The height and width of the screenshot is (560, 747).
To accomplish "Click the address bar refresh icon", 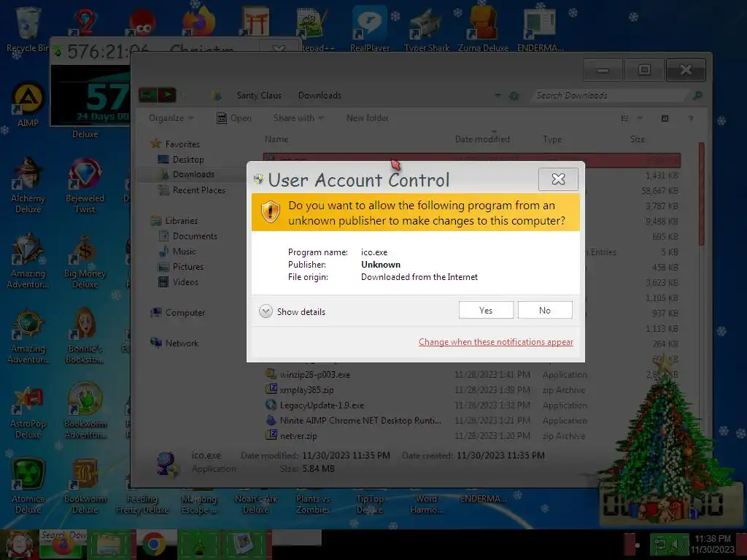I will (x=514, y=96).
